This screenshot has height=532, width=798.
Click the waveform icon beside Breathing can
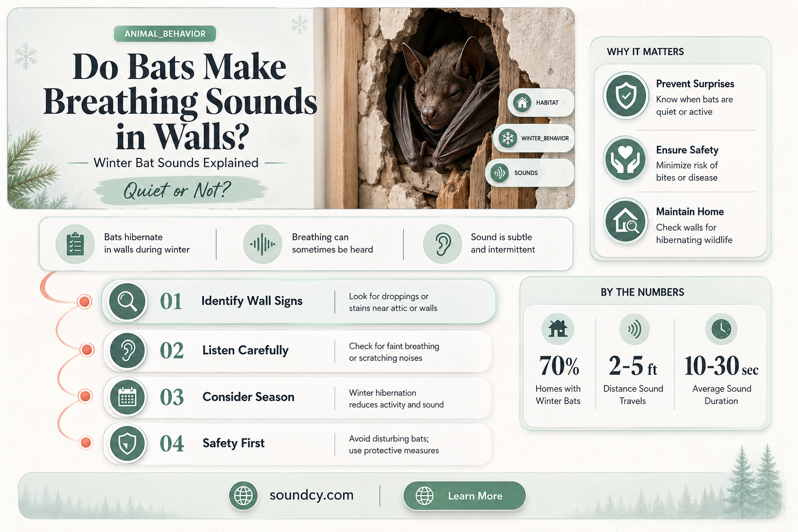coord(262,244)
